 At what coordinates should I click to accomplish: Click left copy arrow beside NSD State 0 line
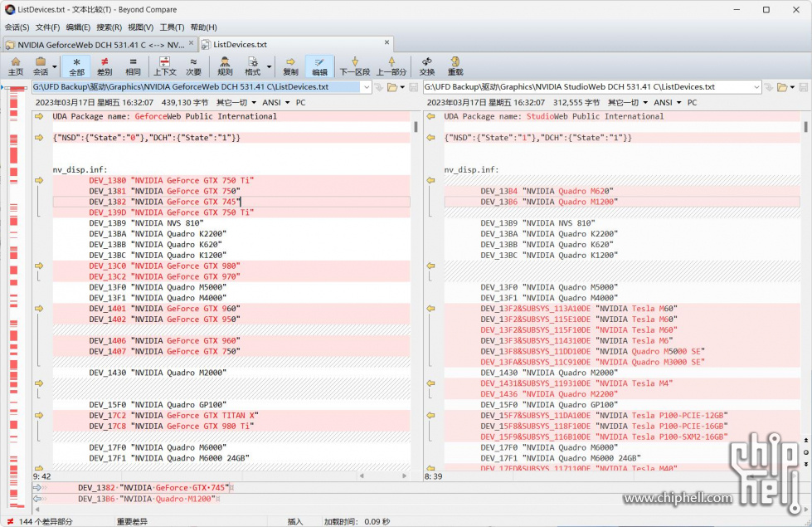pyautogui.click(x=39, y=138)
